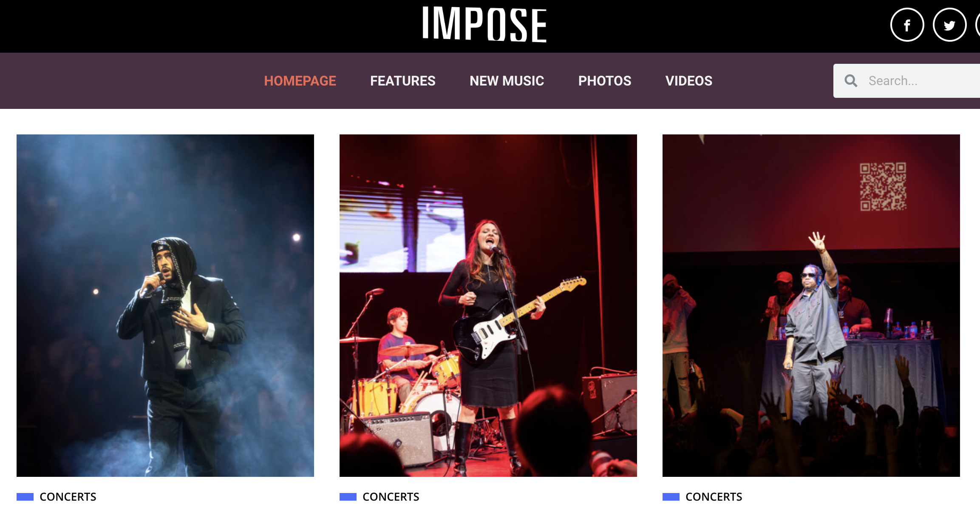Open the guitarist with drummer concert photo
This screenshot has width=980, height=513.
click(x=488, y=305)
